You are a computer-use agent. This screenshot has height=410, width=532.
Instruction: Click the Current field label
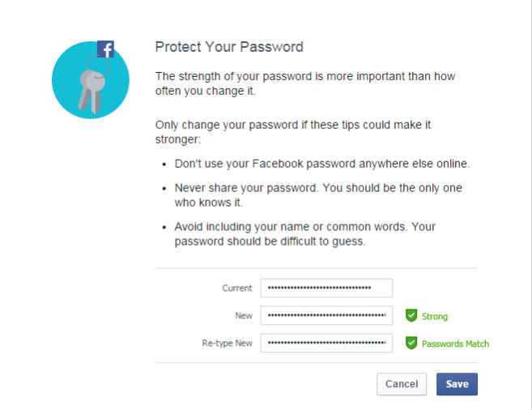coord(237,288)
